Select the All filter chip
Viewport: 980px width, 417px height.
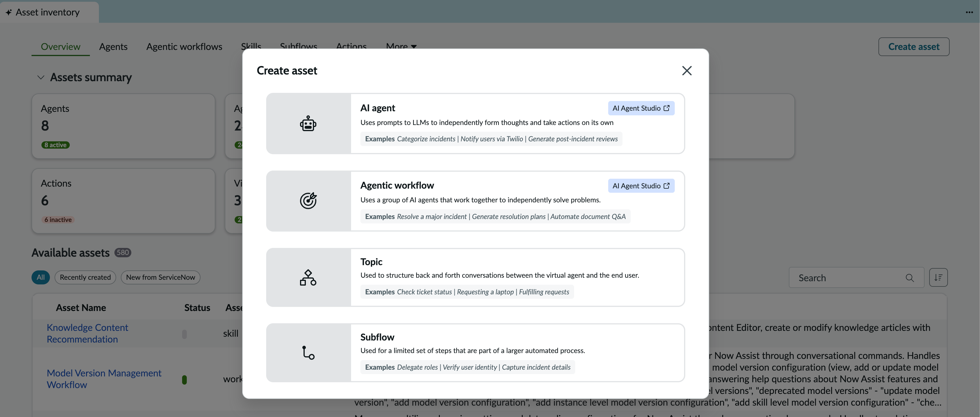41,277
